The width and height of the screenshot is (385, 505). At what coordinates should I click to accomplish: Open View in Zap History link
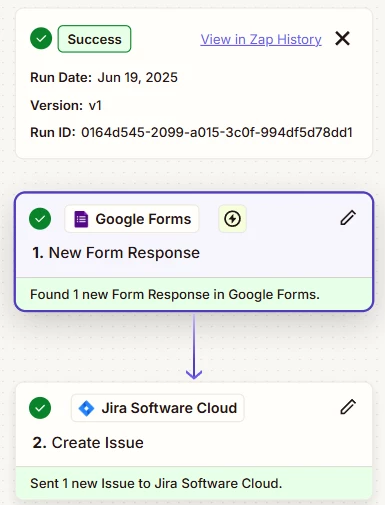(261, 39)
